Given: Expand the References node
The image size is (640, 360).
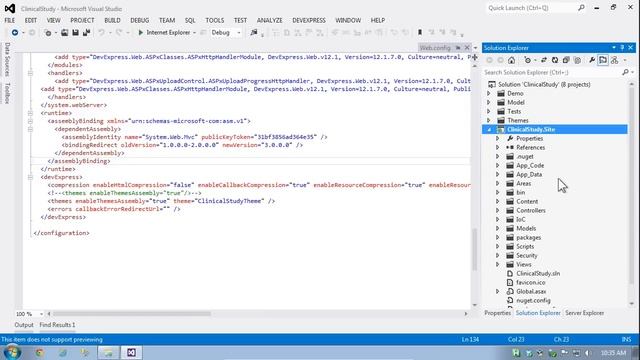Looking at the screenshot, I should coord(498,147).
